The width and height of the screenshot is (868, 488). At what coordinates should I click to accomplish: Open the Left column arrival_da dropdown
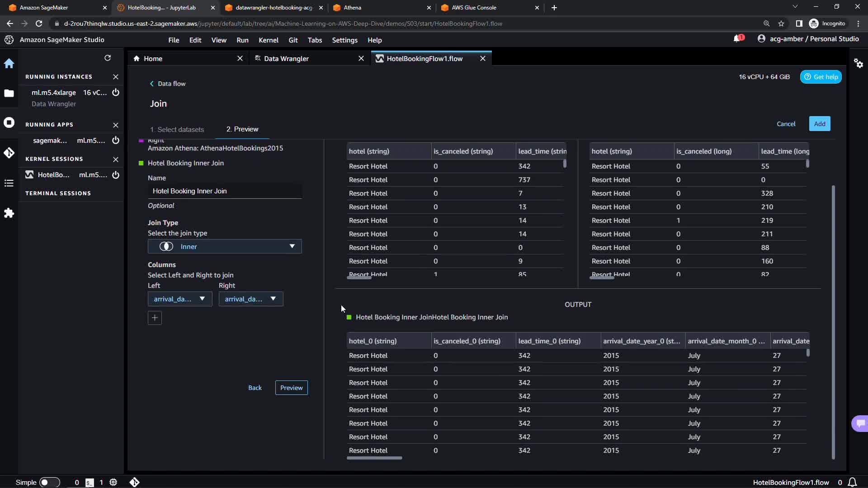point(179,299)
